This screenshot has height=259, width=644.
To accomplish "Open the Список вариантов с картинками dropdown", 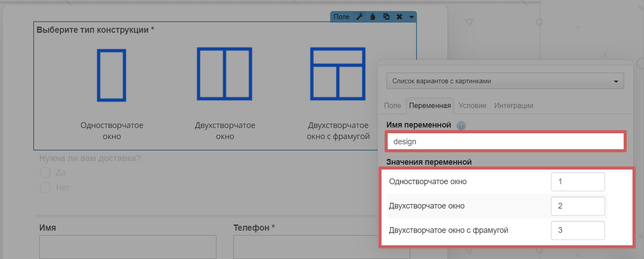I will point(505,81).
